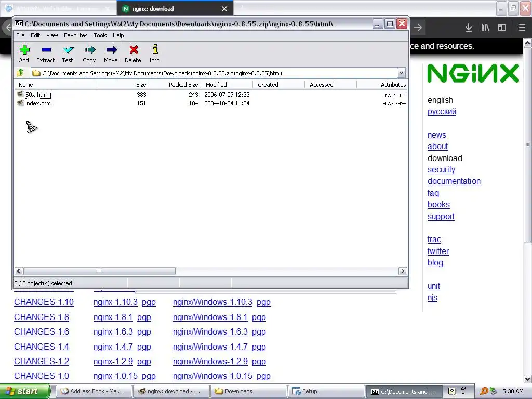The height and width of the screenshot is (399, 532).
Task: Sort file list by Size column
Action: 123,85
